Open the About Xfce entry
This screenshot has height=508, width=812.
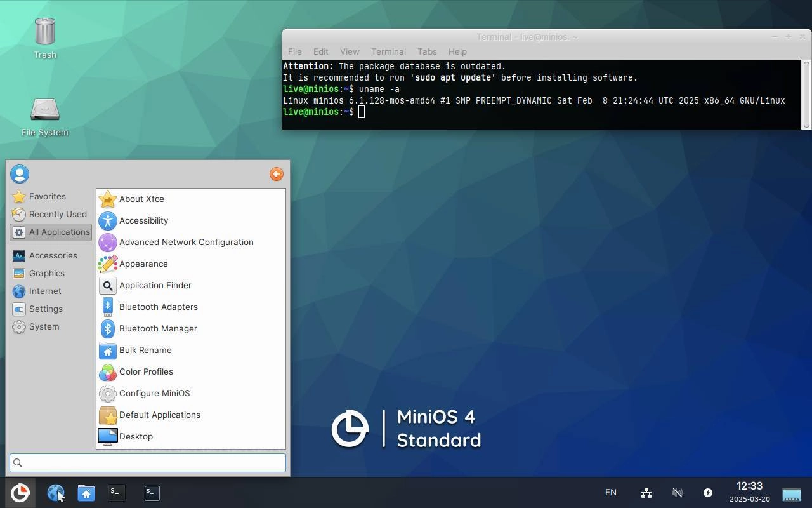tap(191, 199)
